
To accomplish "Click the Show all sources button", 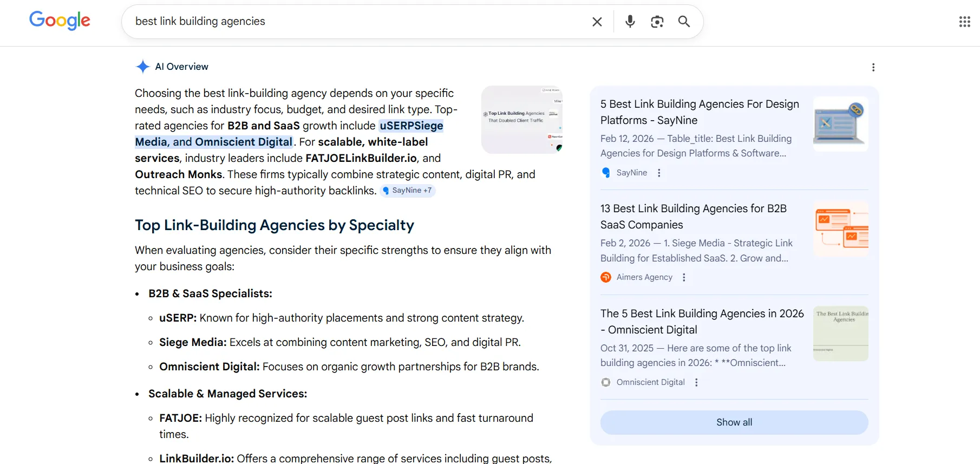I will pos(734,422).
